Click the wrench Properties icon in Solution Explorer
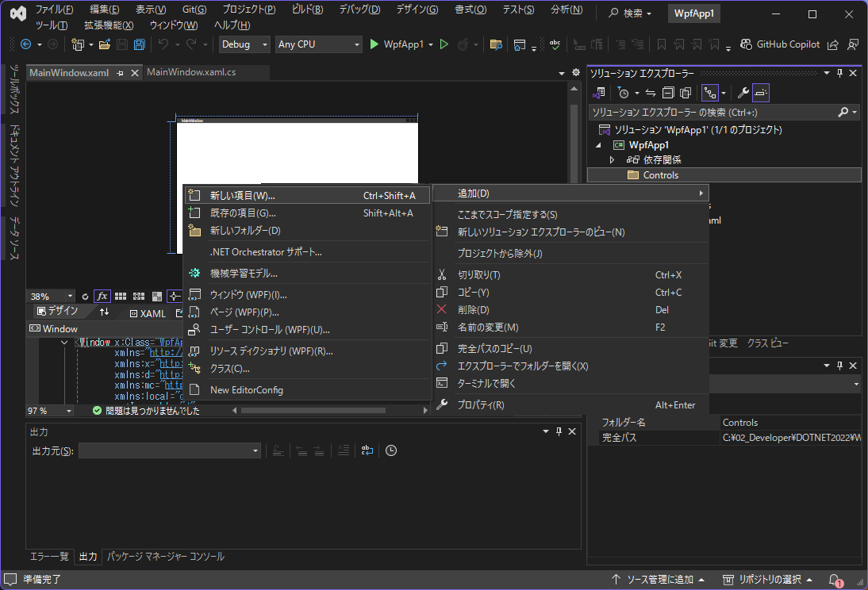This screenshot has height=590, width=868. click(743, 93)
